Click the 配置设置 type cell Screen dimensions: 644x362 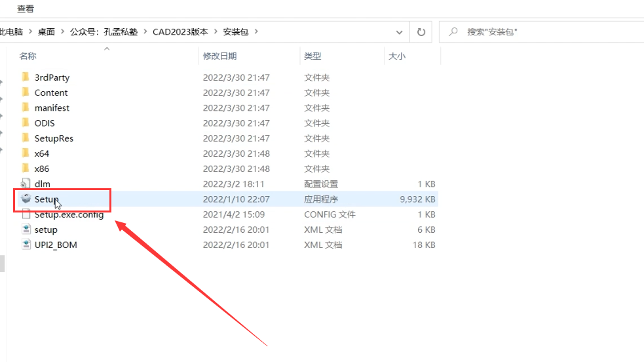[321, 184]
